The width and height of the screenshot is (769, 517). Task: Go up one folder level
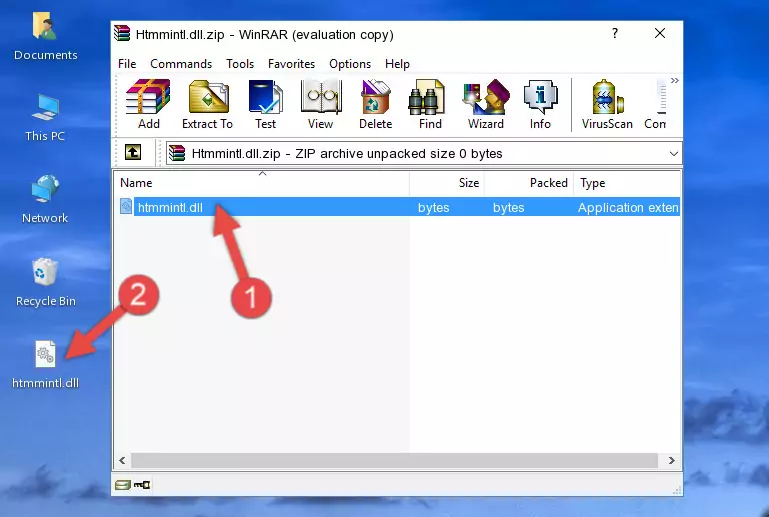tap(133, 153)
